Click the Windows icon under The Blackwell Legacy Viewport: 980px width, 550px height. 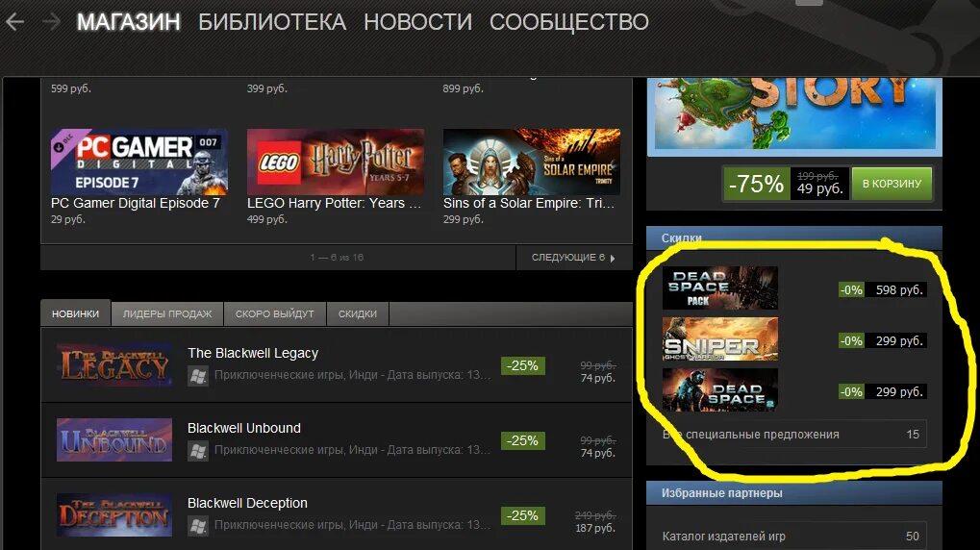(x=198, y=376)
